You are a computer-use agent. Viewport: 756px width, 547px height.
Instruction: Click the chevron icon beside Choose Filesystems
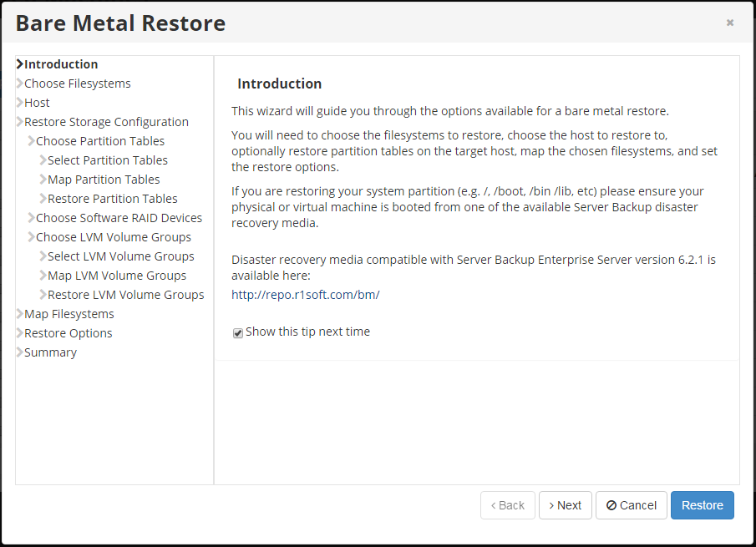tap(20, 84)
